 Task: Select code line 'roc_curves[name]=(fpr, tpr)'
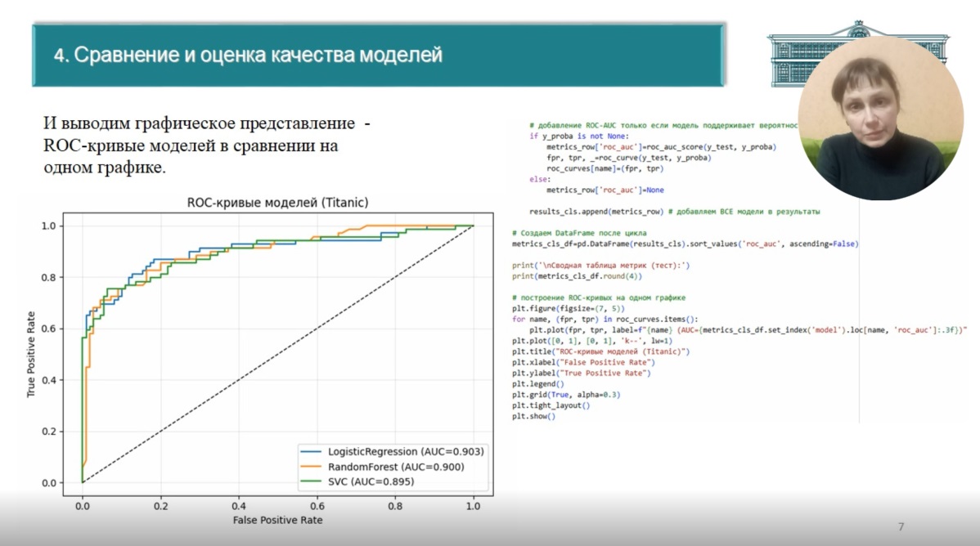pyautogui.click(x=605, y=168)
